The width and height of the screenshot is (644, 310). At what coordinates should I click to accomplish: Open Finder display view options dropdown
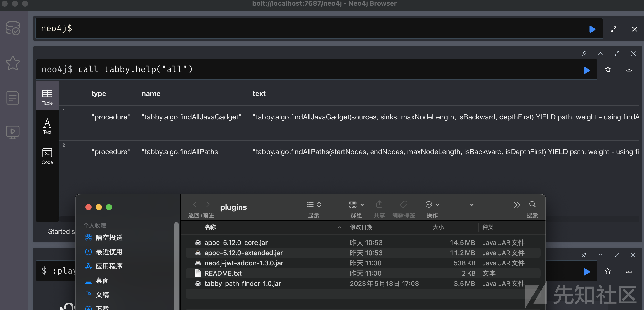pyautogui.click(x=314, y=205)
